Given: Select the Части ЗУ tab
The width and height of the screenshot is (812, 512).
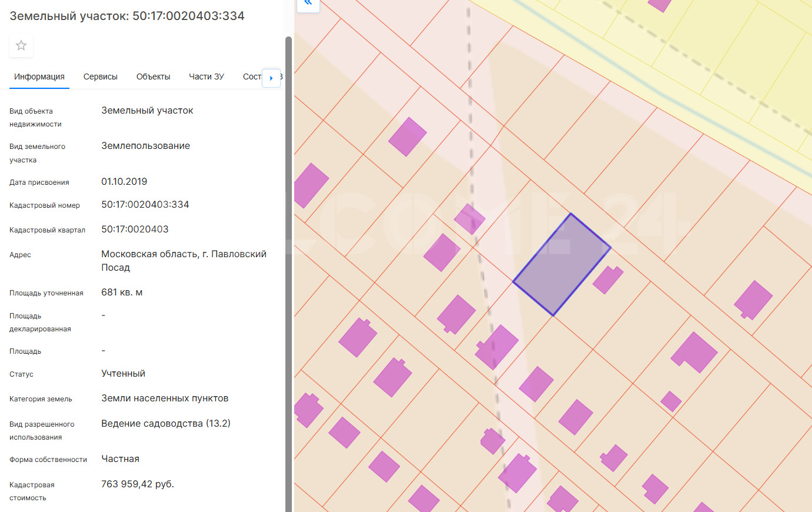Looking at the screenshot, I should [x=207, y=77].
